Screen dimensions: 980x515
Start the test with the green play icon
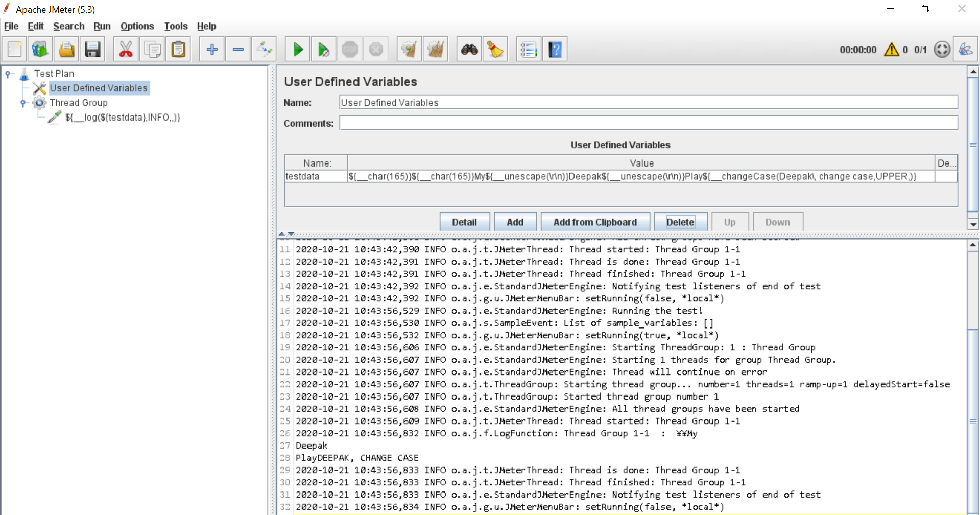[x=298, y=49]
